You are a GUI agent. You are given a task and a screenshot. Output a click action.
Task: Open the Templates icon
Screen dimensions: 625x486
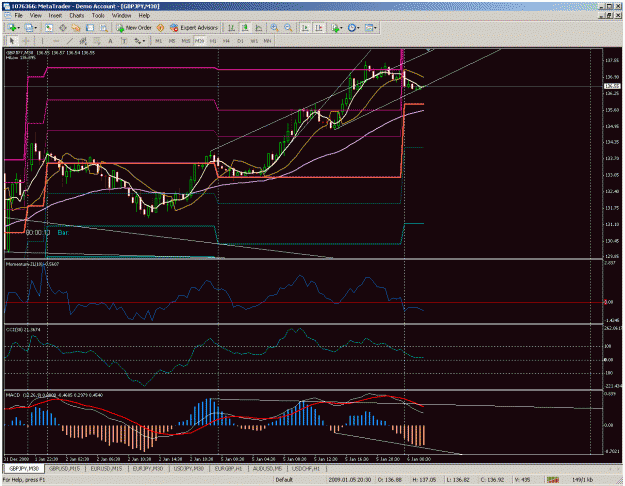click(369, 28)
